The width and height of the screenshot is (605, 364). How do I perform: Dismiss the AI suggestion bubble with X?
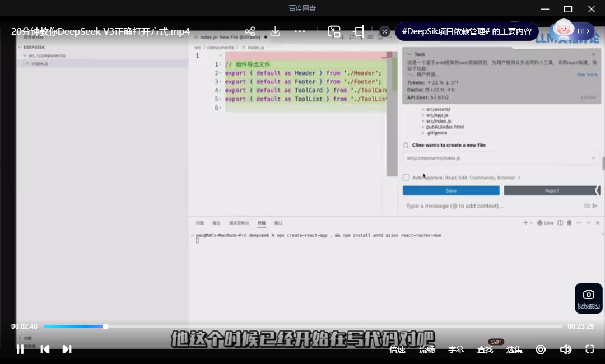[x=385, y=31]
